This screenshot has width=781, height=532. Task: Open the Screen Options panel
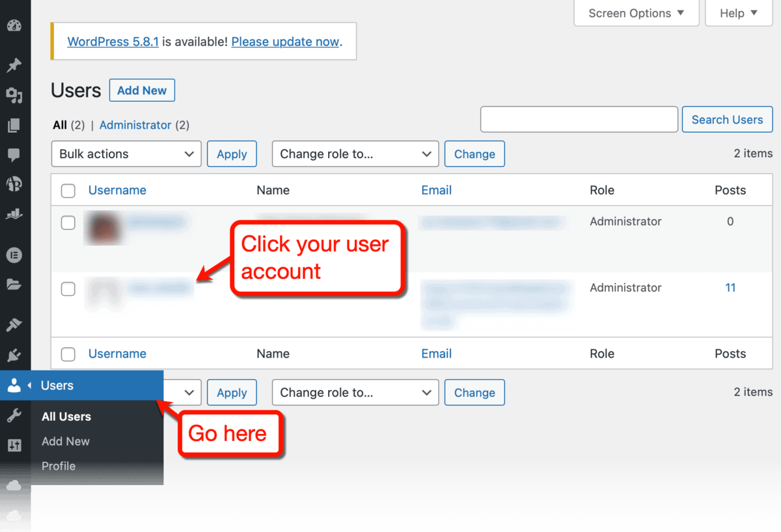[x=636, y=13]
